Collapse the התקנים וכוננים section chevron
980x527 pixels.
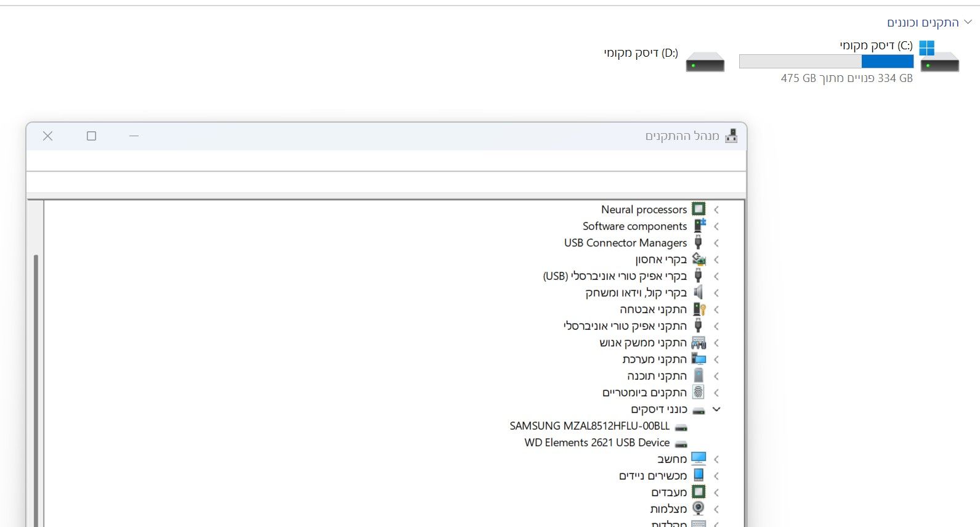tap(968, 22)
